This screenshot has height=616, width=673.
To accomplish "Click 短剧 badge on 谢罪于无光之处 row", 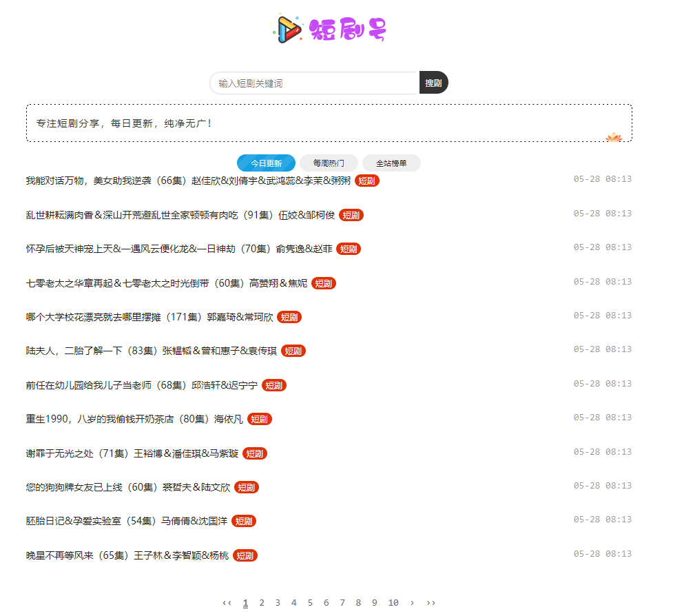I will click(x=255, y=454).
